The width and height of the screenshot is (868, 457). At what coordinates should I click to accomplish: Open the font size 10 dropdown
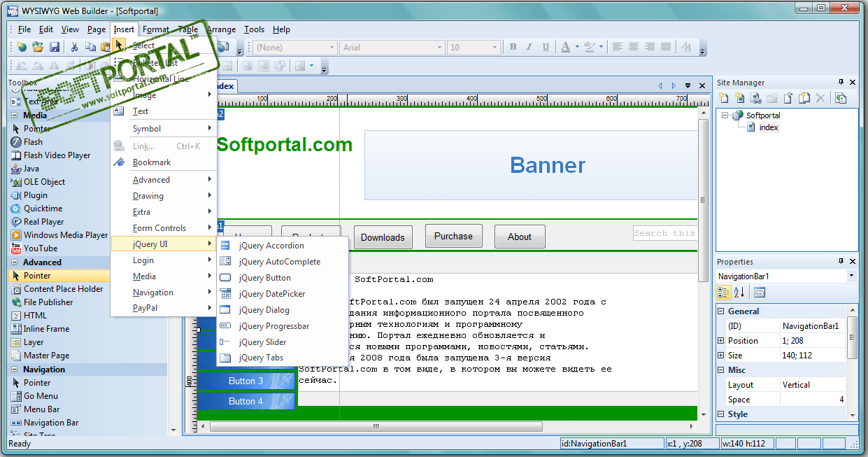pyautogui.click(x=496, y=48)
